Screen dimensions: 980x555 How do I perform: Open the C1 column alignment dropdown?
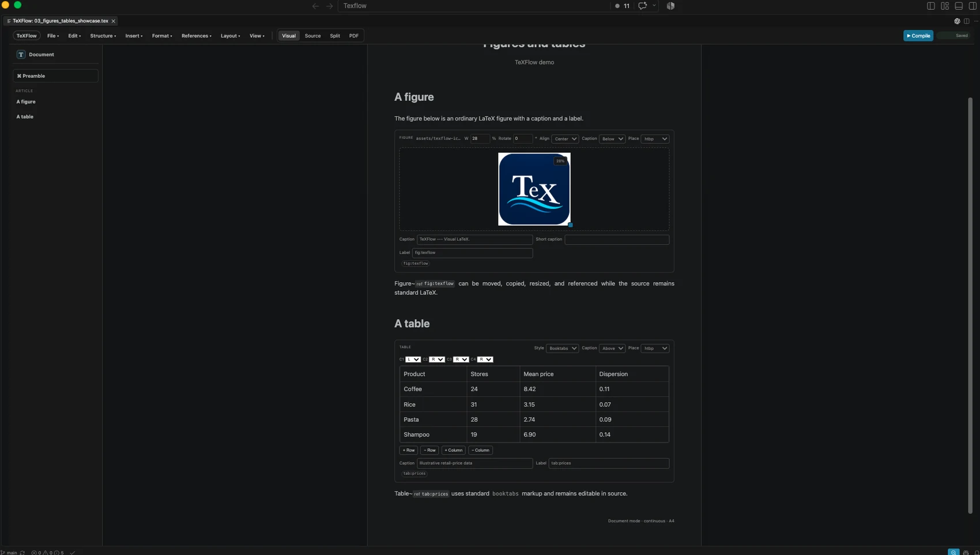[x=413, y=359]
